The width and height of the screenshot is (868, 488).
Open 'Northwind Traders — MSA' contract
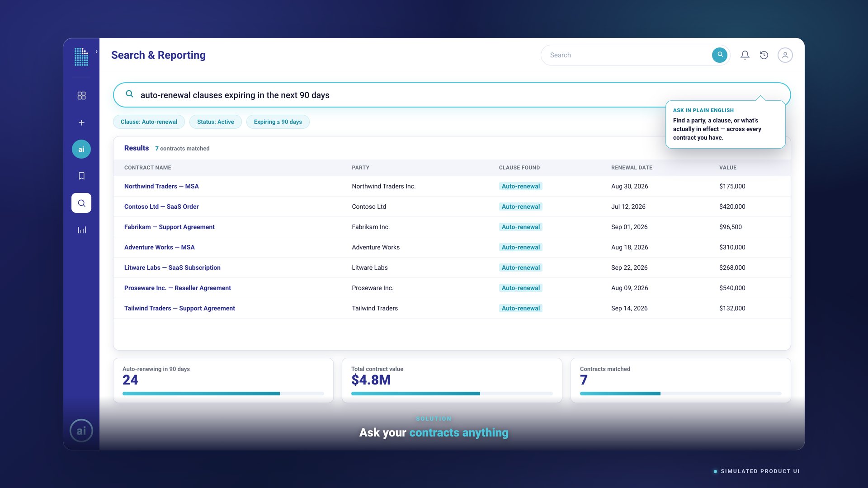point(161,186)
